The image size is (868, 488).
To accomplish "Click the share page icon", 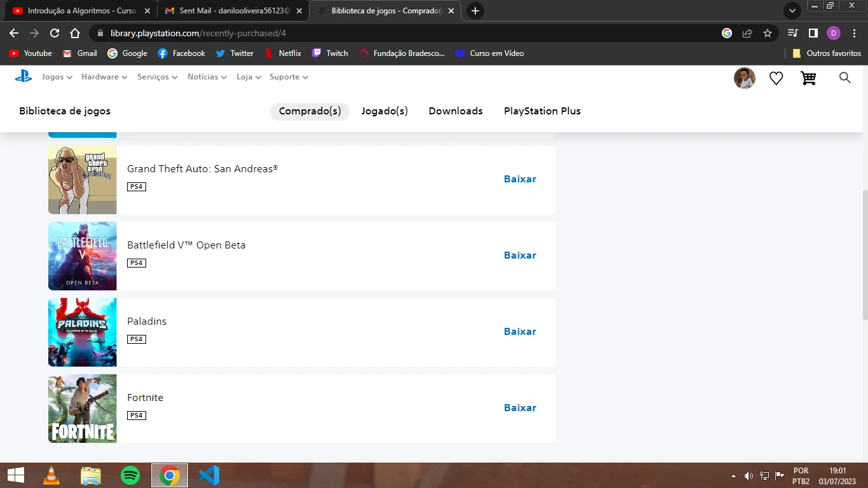I will coord(747,33).
